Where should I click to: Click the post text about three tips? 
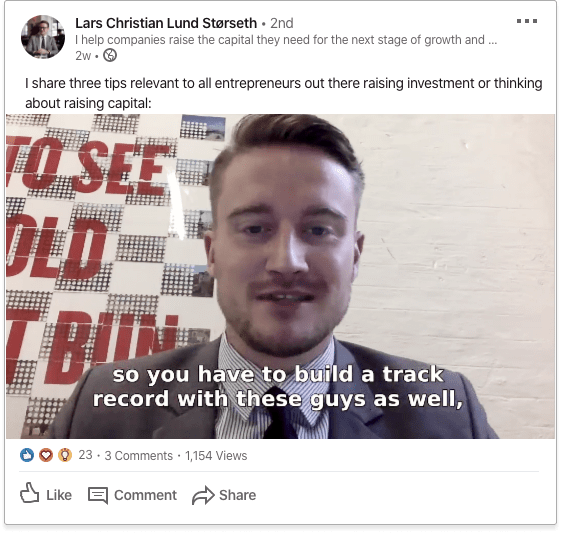(x=283, y=93)
